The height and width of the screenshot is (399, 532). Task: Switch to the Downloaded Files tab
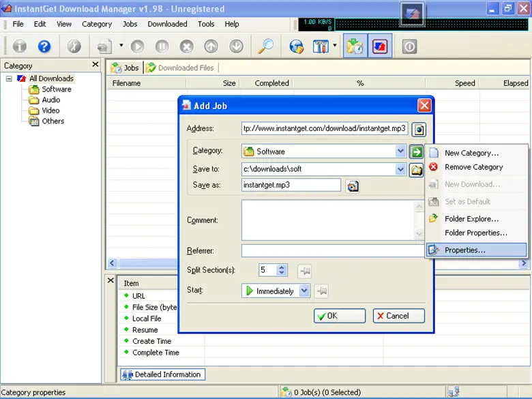pyautogui.click(x=180, y=68)
